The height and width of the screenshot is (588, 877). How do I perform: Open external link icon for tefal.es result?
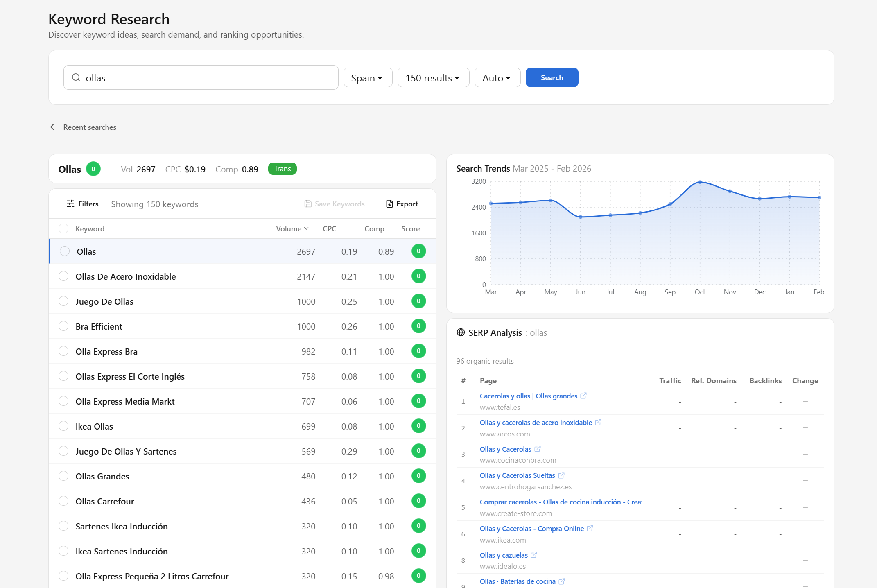(583, 396)
